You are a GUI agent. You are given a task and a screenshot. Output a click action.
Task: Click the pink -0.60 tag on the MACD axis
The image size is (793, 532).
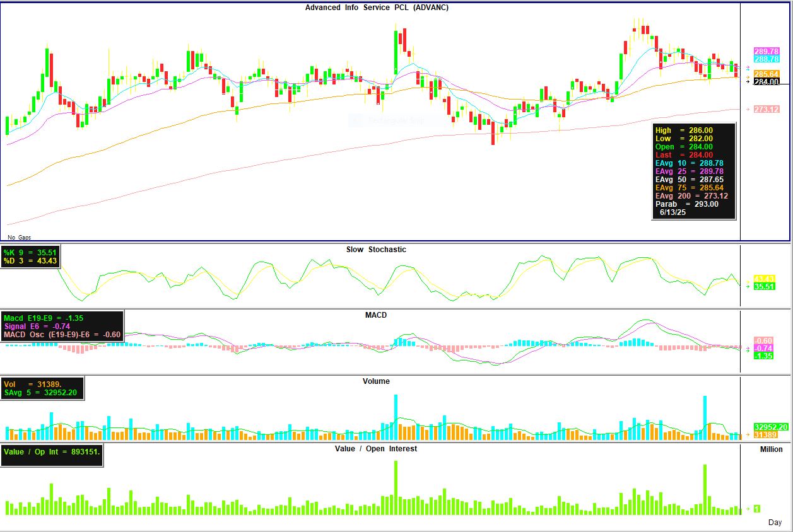(x=763, y=340)
